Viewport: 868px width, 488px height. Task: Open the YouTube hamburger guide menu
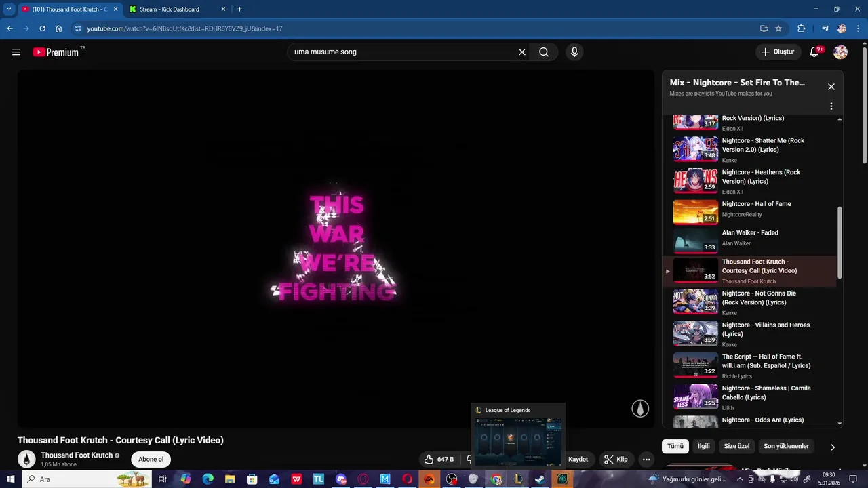click(16, 52)
